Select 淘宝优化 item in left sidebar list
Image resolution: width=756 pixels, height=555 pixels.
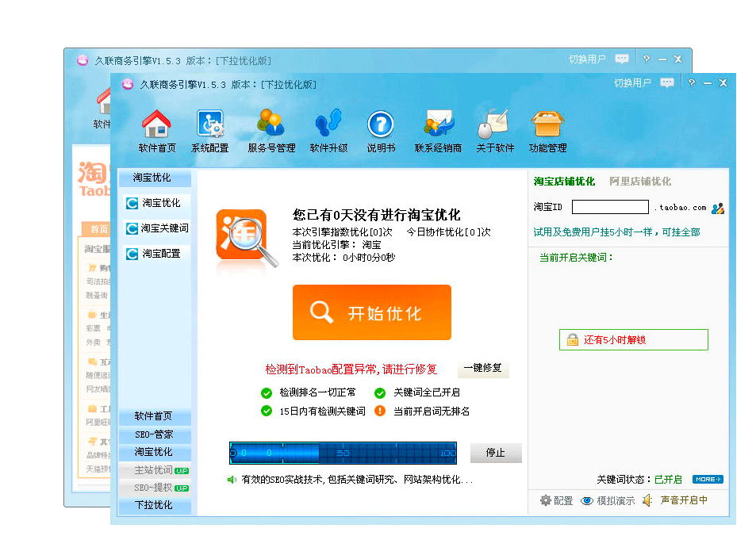coord(157,203)
